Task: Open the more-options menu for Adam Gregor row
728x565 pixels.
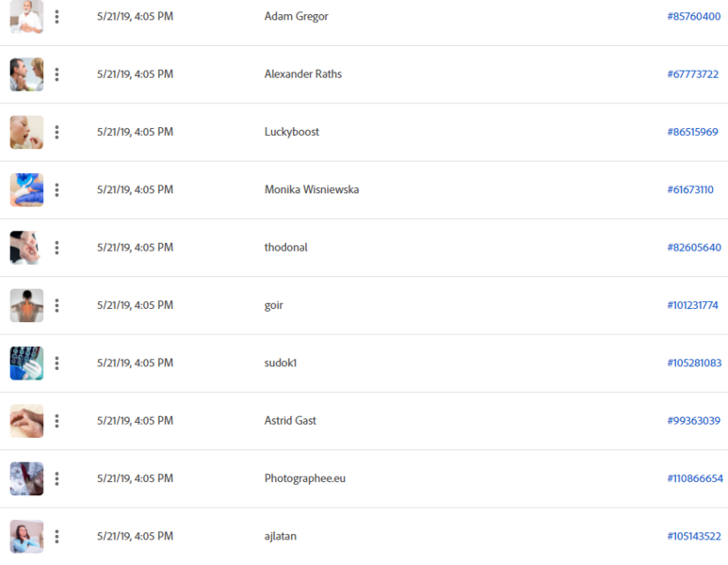Action: tap(57, 17)
